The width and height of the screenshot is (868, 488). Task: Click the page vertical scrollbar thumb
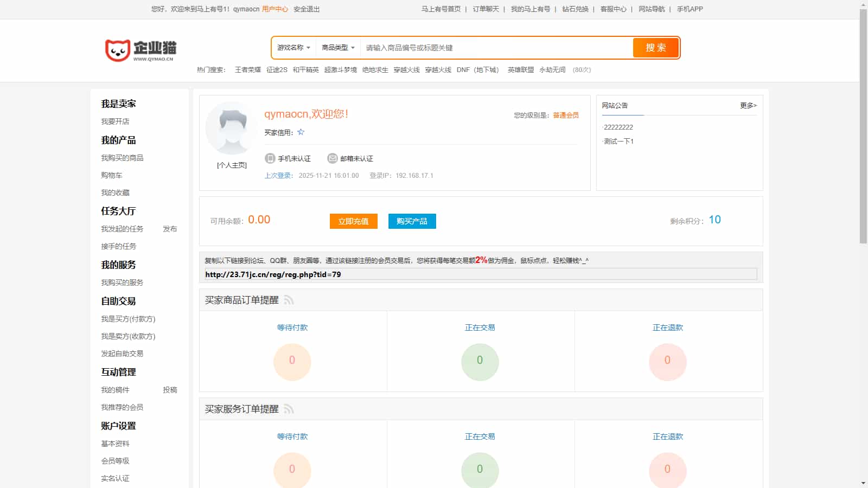[x=863, y=125]
